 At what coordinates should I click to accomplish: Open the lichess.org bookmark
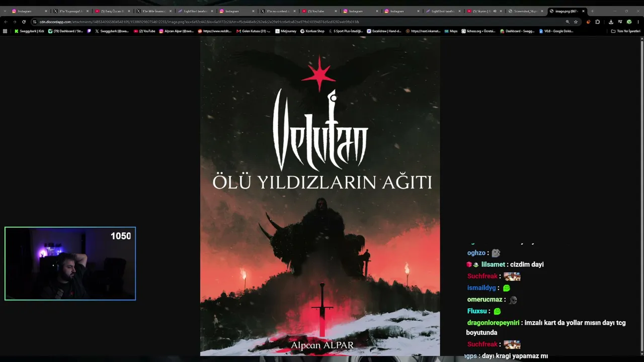(x=478, y=31)
